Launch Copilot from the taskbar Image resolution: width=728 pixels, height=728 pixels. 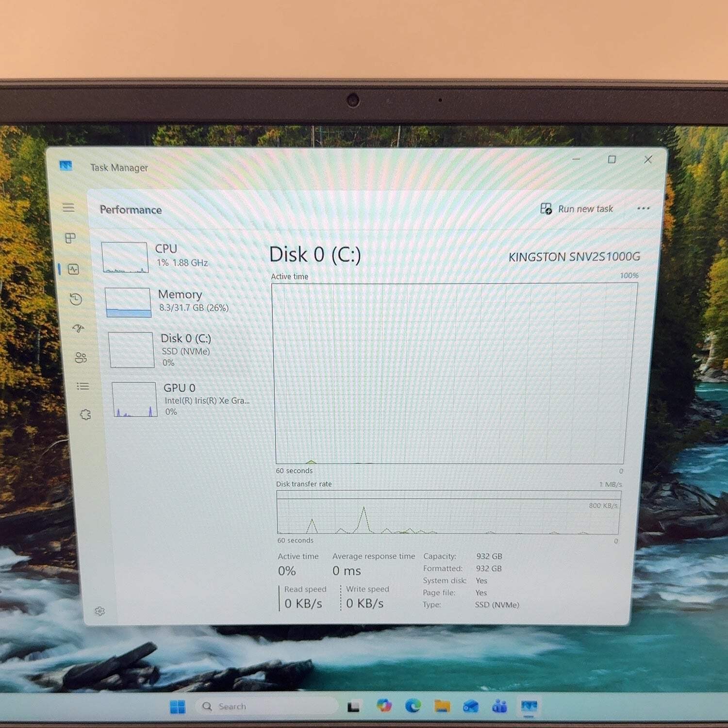[384, 705]
